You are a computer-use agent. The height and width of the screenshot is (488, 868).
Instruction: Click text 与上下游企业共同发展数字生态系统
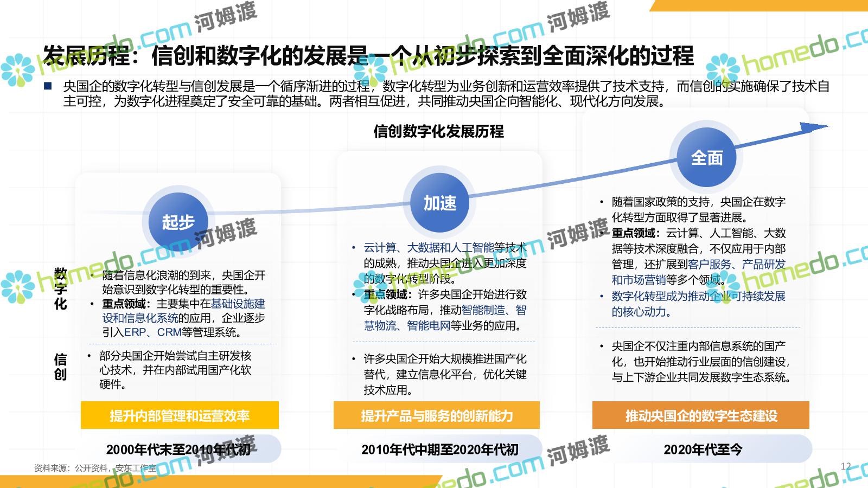(701, 377)
